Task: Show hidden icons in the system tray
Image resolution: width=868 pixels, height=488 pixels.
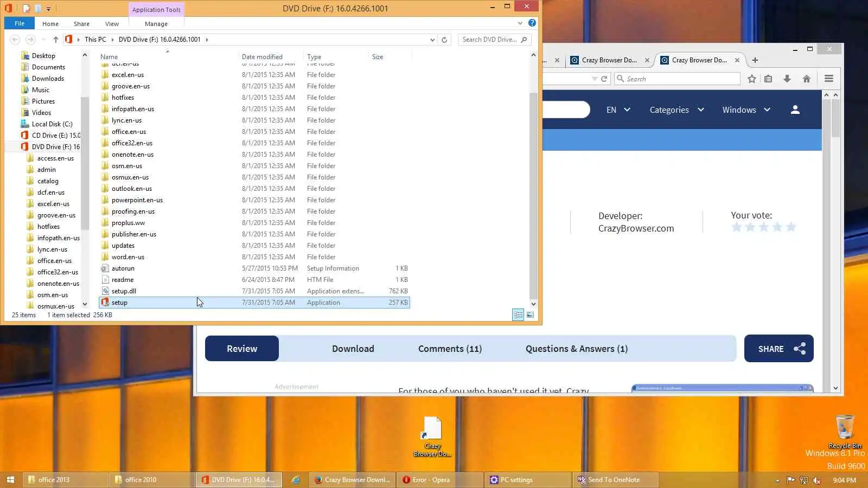Action: pos(777,480)
